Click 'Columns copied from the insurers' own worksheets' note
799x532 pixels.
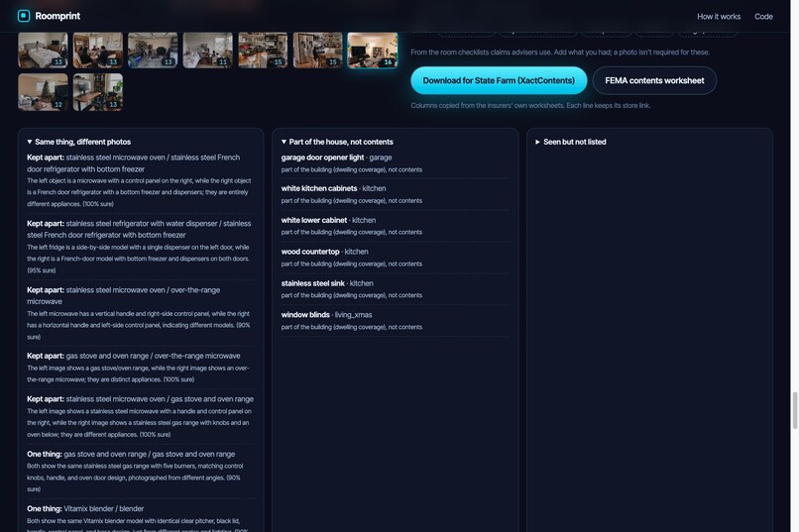[530, 105]
